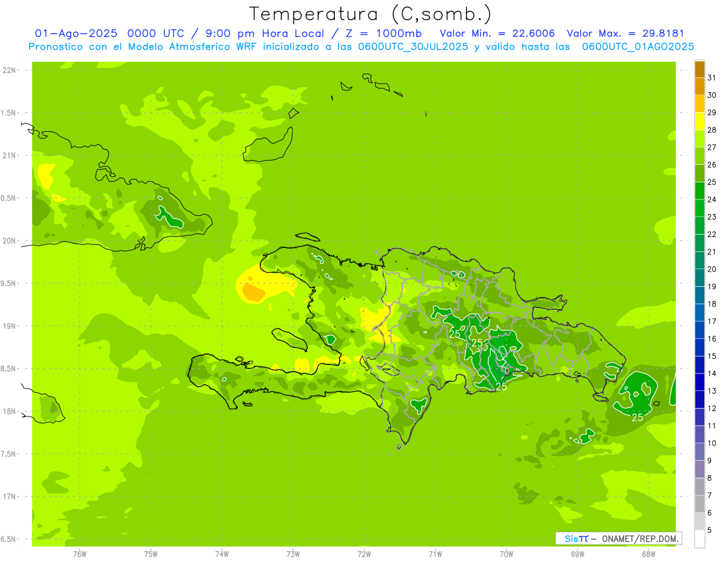Click the '21N' latitude label

coord(10,155)
